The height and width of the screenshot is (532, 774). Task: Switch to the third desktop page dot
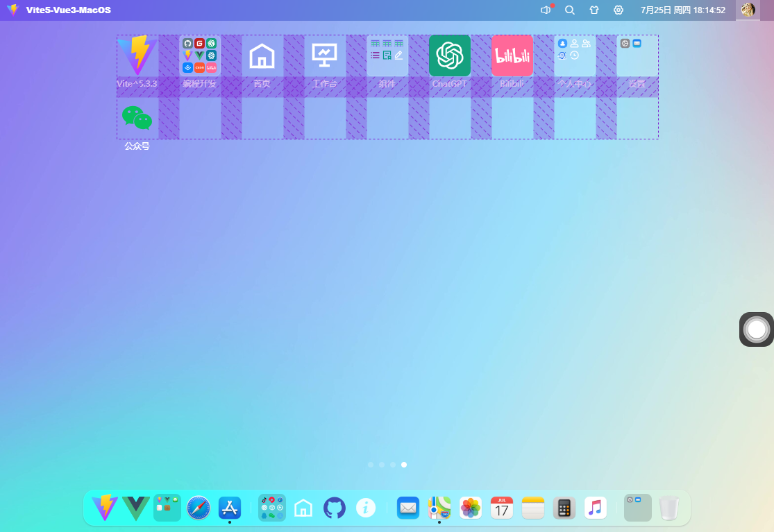(x=393, y=465)
